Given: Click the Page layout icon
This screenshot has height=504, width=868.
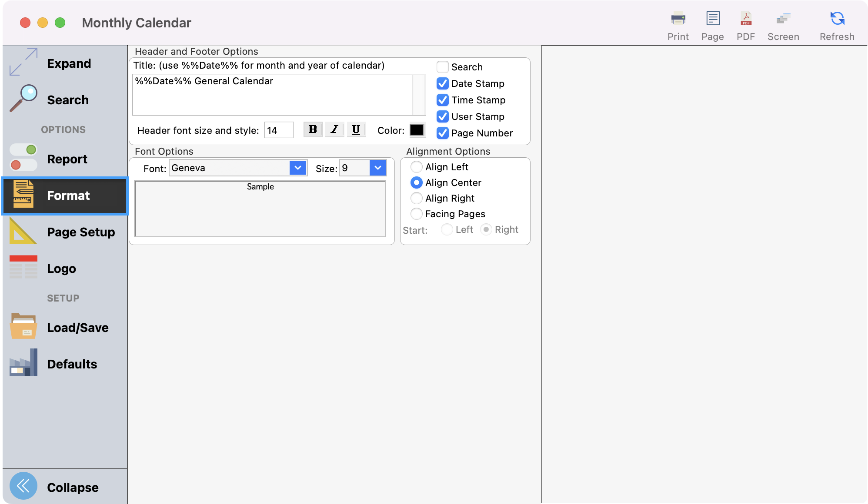Looking at the screenshot, I should pyautogui.click(x=713, y=19).
